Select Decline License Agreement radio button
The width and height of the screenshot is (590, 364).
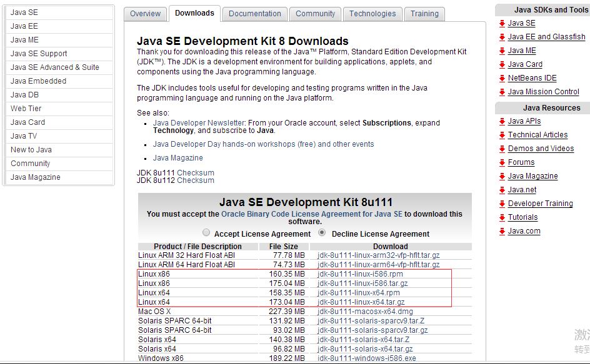tap(322, 232)
